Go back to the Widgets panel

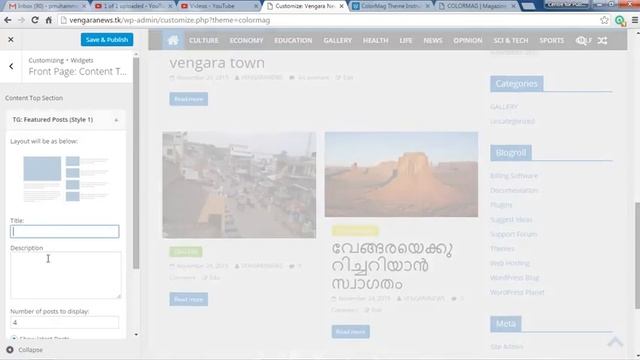click(x=11, y=66)
